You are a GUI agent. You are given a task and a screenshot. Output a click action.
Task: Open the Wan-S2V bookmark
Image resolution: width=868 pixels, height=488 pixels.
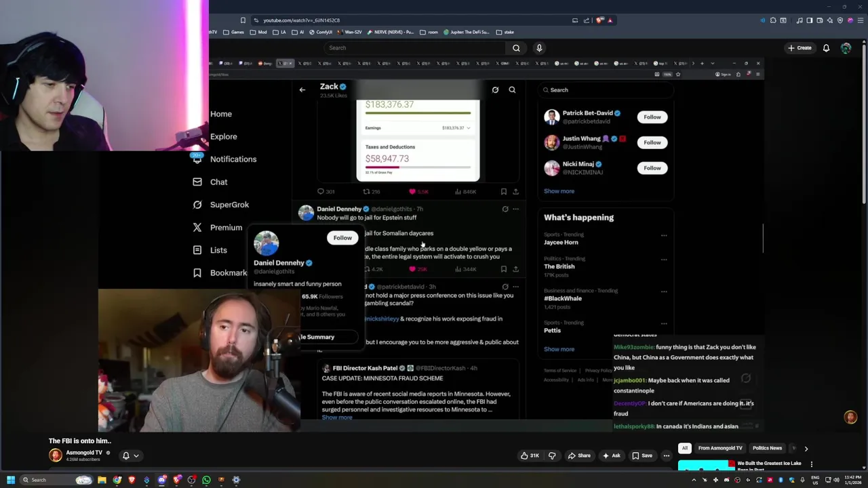[350, 32]
